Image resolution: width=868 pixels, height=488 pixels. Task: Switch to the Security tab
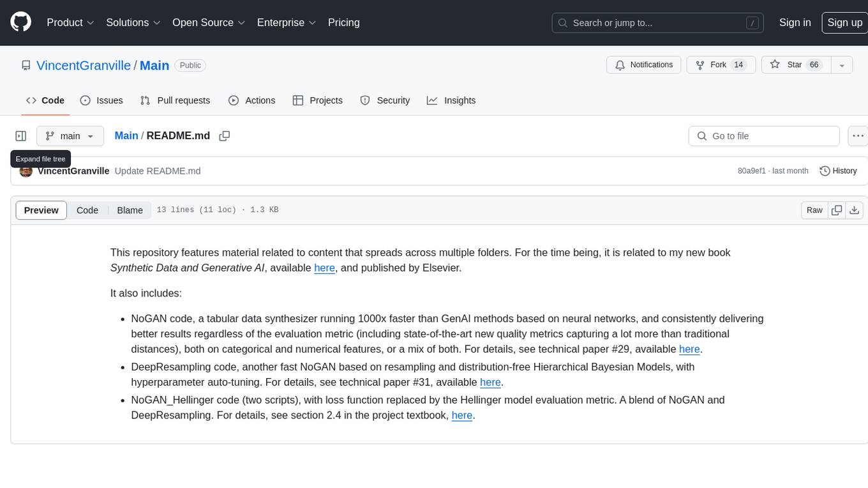point(385,100)
